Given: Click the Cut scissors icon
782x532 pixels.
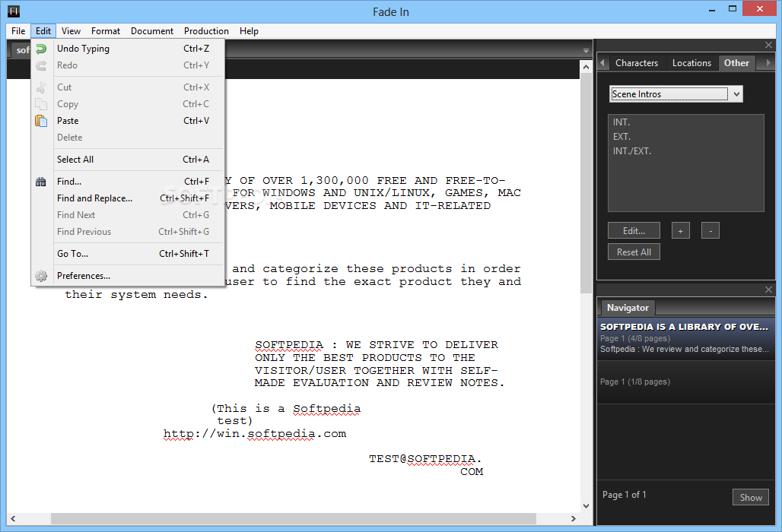Looking at the screenshot, I should coord(41,87).
